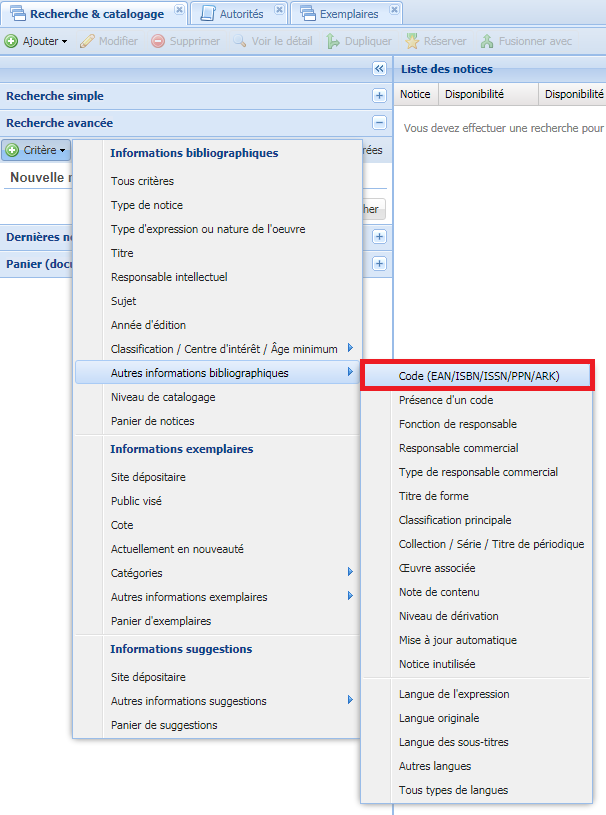Close the Recherche & catalogage tab
606x815 pixels.
(x=179, y=10)
